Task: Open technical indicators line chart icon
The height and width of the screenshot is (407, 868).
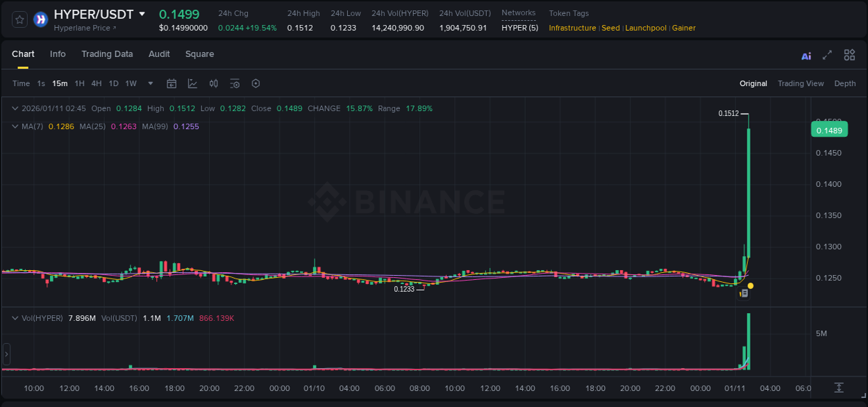Action: click(192, 83)
